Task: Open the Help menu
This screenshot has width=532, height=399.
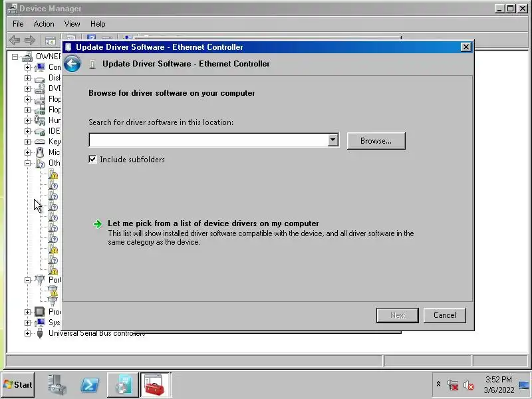Action: point(98,24)
